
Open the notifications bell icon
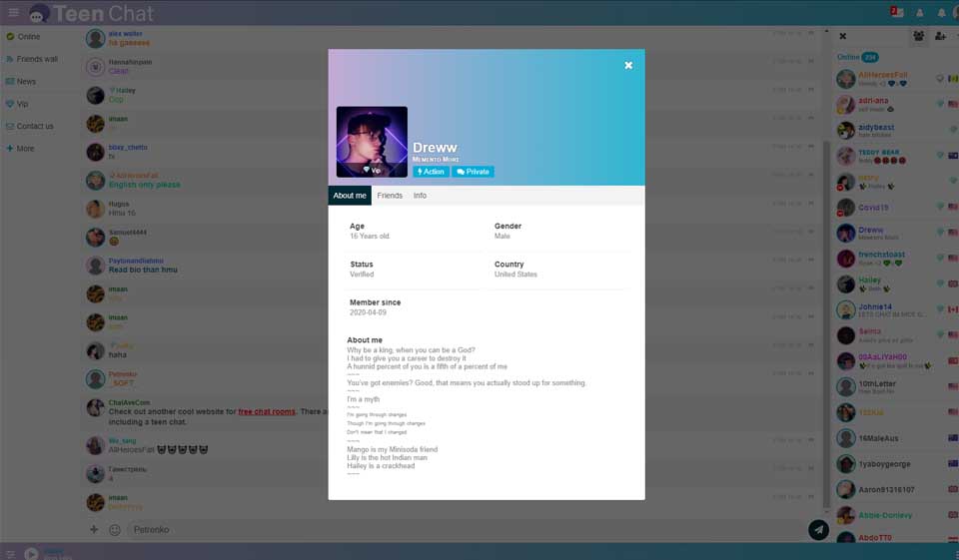[941, 13]
